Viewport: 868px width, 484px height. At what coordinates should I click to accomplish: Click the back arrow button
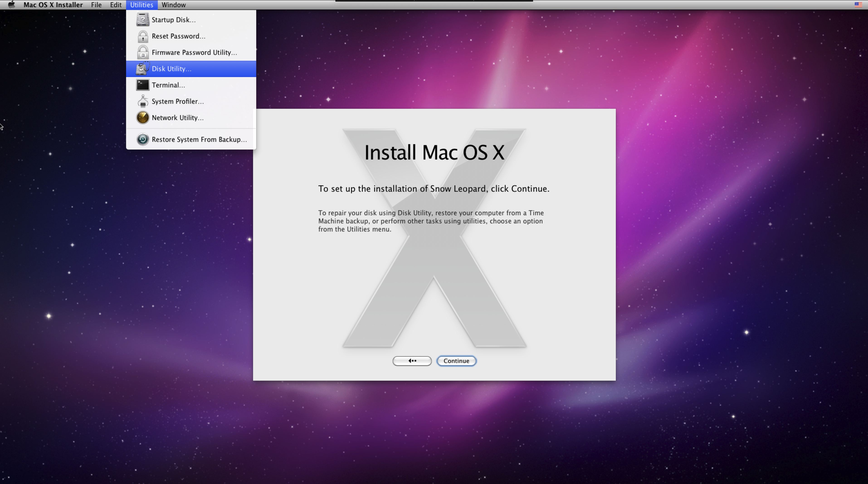click(x=412, y=361)
